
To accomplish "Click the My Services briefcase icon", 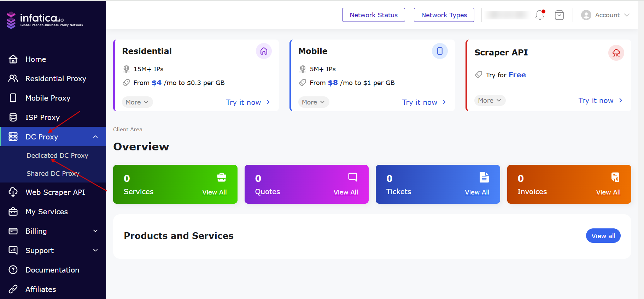I will click(13, 211).
